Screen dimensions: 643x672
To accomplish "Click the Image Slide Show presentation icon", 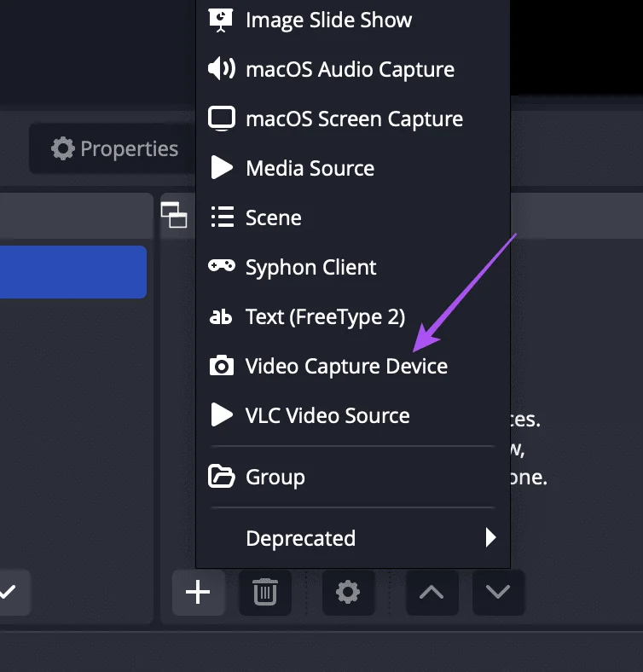I will 221,20.
